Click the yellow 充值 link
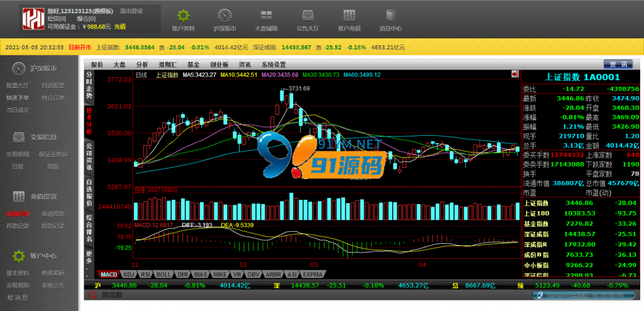This screenshot has width=644, height=311. click(x=120, y=26)
